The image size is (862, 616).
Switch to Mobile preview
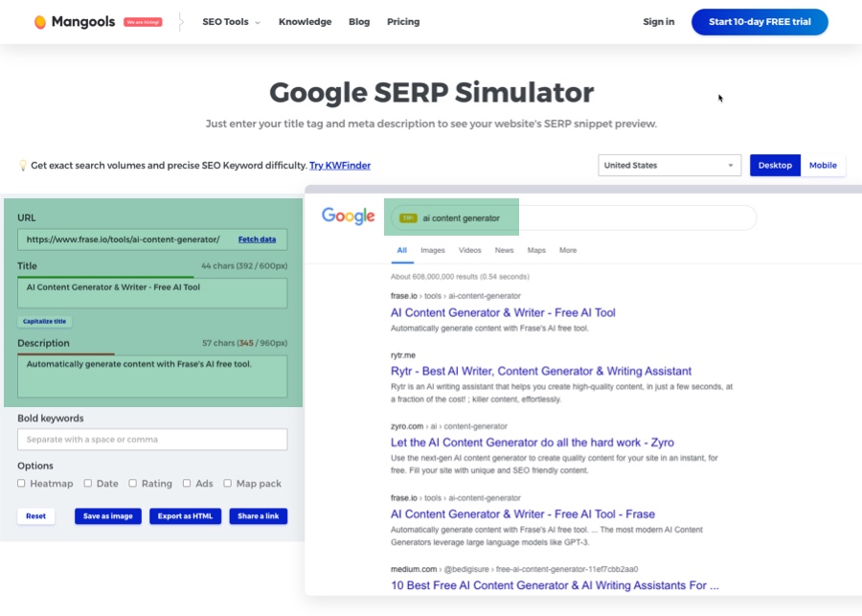click(x=823, y=165)
